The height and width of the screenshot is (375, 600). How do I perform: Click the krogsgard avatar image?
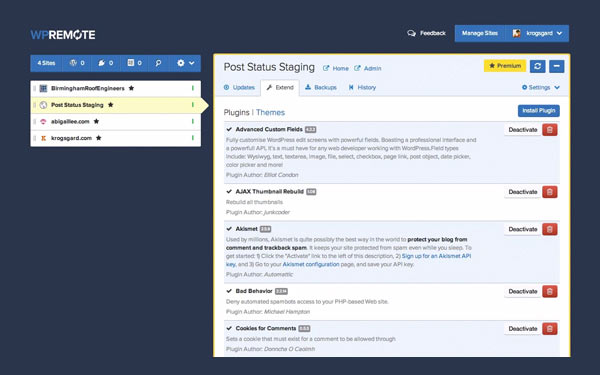coord(517,33)
